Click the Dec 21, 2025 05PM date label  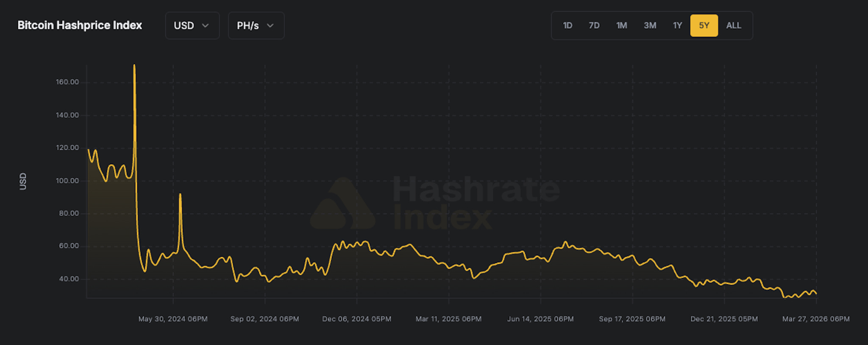coord(724,319)
